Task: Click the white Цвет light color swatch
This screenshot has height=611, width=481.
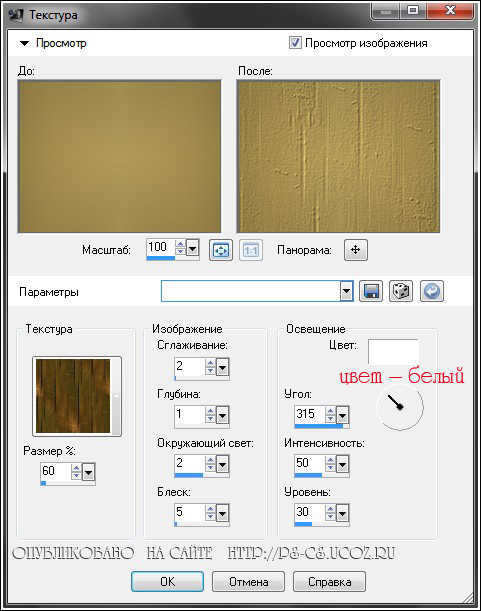Action: click(x=393, y=351)
